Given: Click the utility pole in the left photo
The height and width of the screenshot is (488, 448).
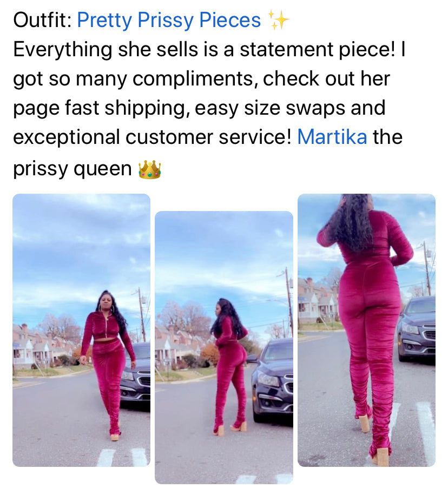Looking at the screenshot, I should point(142,314).
